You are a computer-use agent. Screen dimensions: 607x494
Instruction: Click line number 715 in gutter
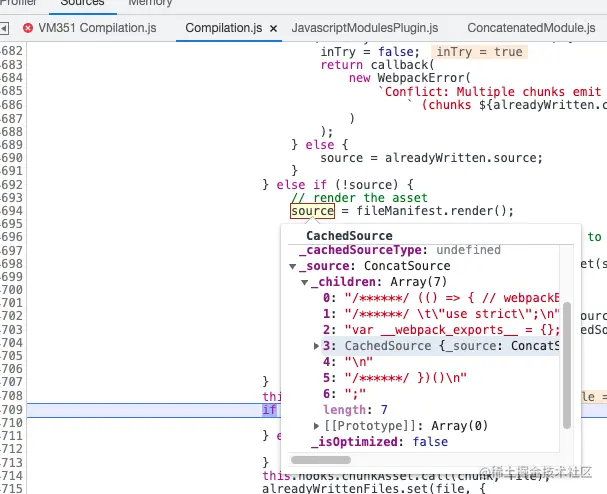pyautogui.click(x=12, y=488)
